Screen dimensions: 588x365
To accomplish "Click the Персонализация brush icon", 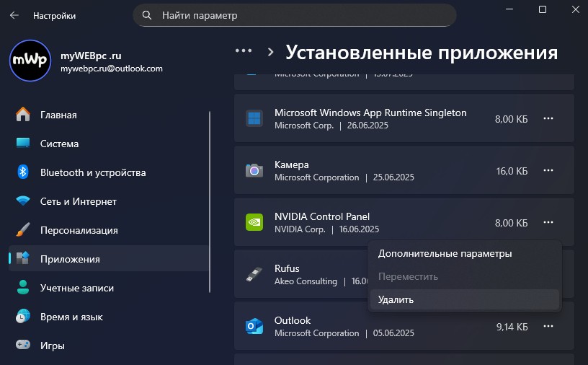I will (23, 230).
